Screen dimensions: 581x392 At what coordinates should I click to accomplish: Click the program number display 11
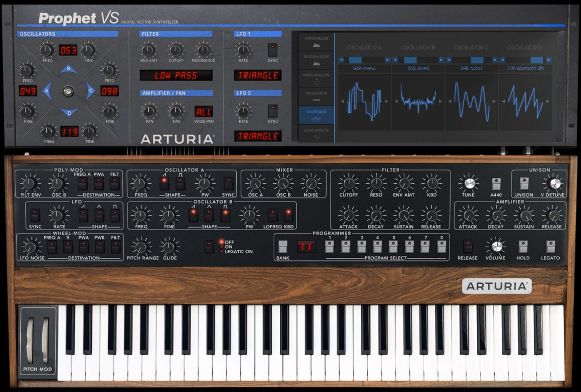[306, 247]
